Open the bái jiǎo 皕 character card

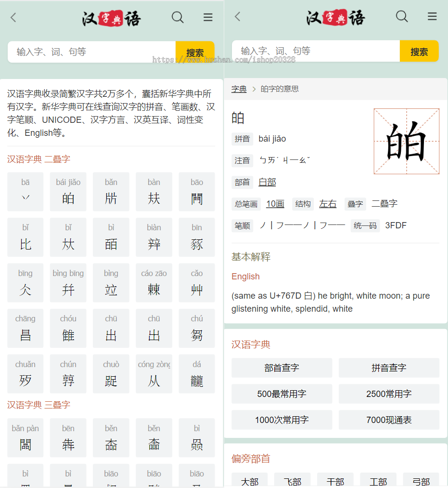tap(68, 192)
